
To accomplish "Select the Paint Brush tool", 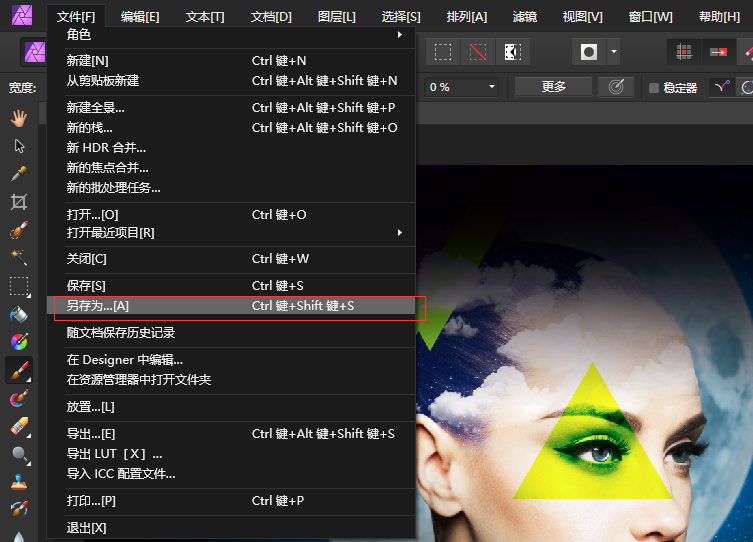I will click(19, 370).
